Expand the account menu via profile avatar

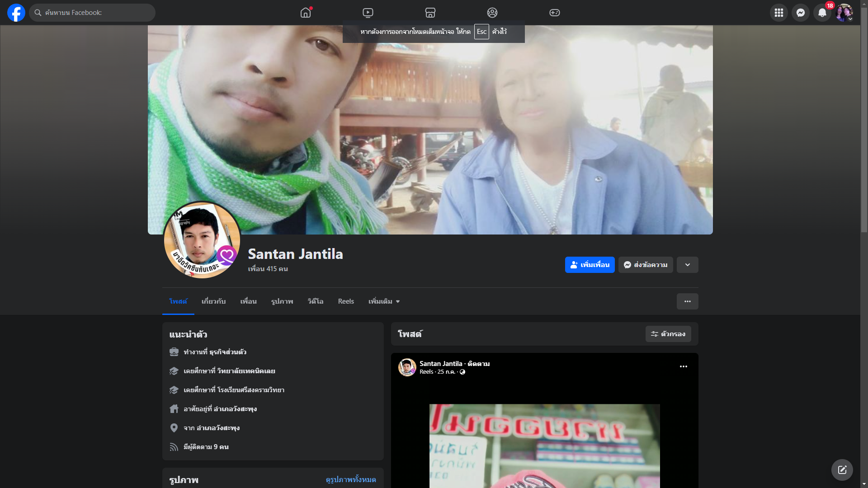pyautogui.click(x=844, y=13)
